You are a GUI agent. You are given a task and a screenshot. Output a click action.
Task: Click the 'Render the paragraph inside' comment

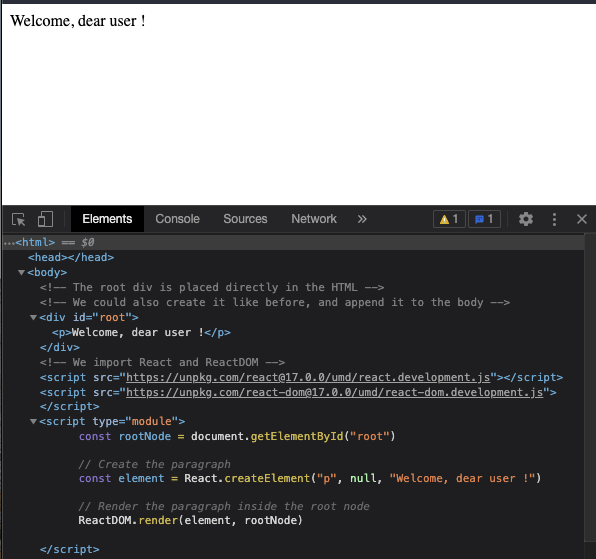(224, 506)
